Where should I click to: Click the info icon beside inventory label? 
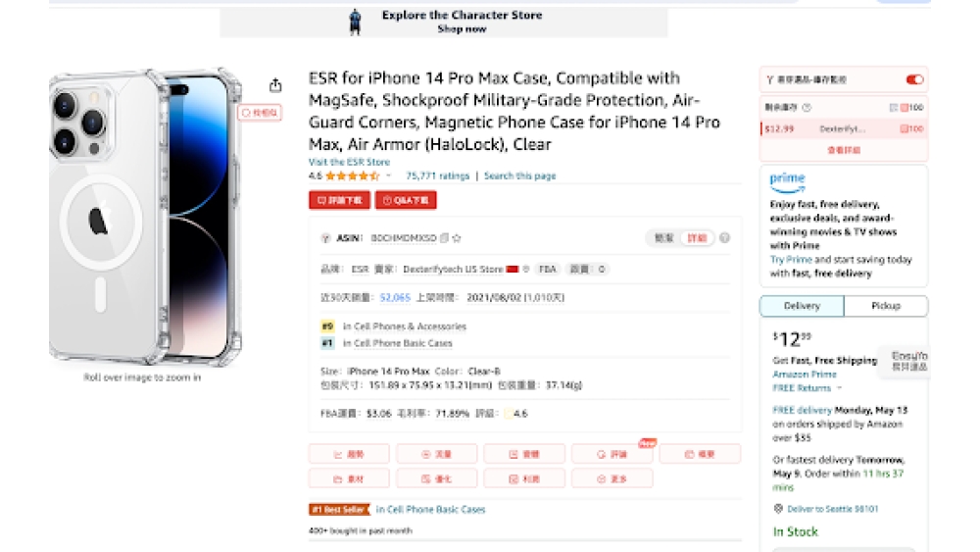(x=807, y=108)
